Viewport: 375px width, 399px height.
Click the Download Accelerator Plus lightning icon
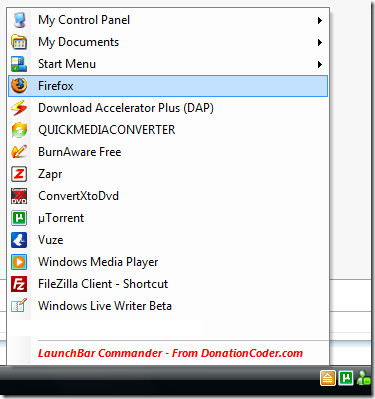tap(19, 108)
